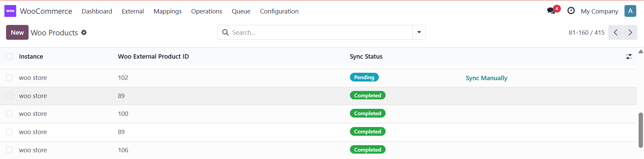Image resolution: width=644 pixels, height=159 pixels.
Task: Check the row with product ID 100
Action: [x=9, y=114]
